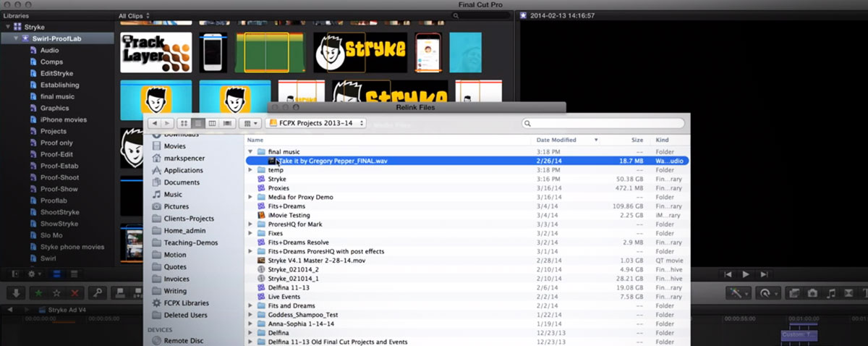Switch file dialog to list view
This screenshot has height=346, width=868.
[x=197, y=124]
